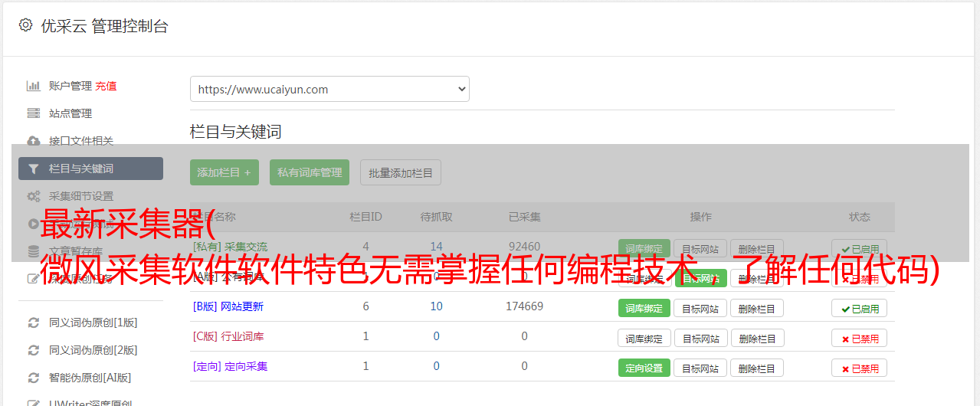Click the database icon for 文章暂存库
This screenshot has width=980, height=406.
pyautogui.click(x=33, y=251)
